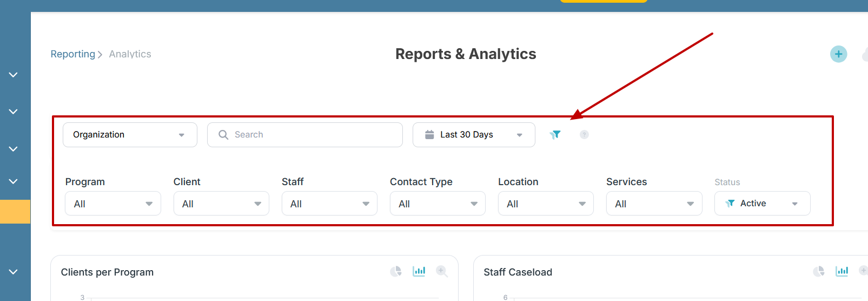The height and width of the screenshot is (301, 868).
Task: Open the Services filter dropdown
Action: [654, 204]
